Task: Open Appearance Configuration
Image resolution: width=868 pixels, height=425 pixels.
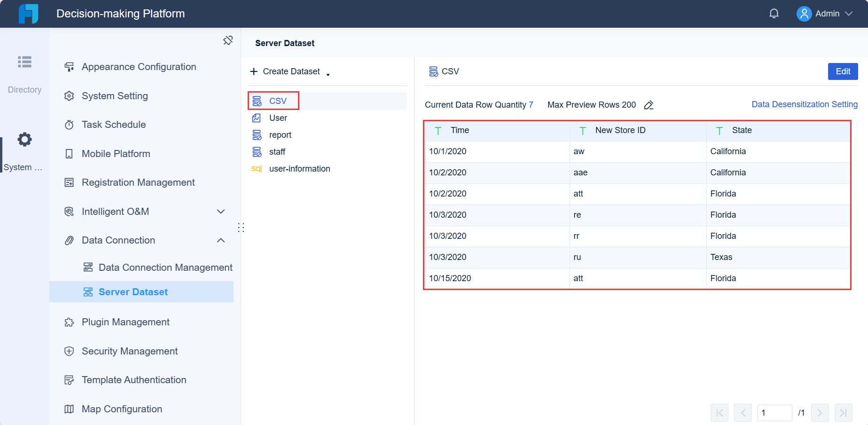Action: pyautogui.click(x=139, y=67)
